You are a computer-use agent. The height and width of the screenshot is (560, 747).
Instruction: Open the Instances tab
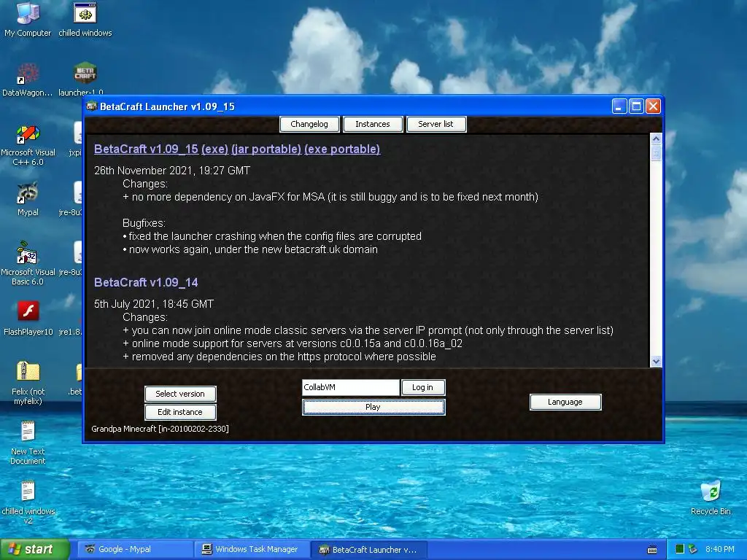373,124
